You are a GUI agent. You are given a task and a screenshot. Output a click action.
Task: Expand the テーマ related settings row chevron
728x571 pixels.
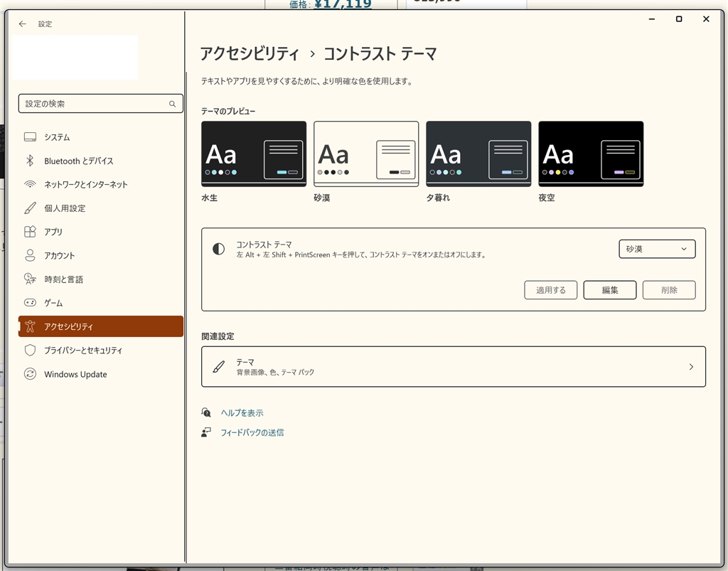pyautogui.click(x=691, y=367)
